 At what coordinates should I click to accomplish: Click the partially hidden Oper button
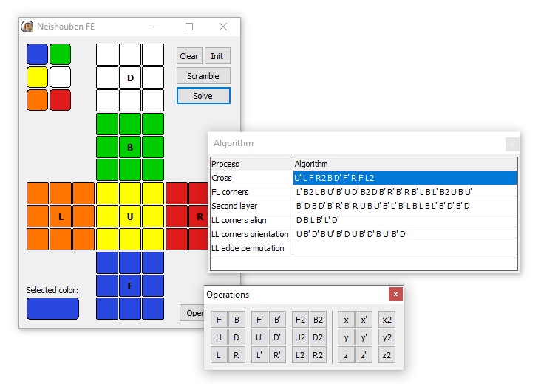192,313
